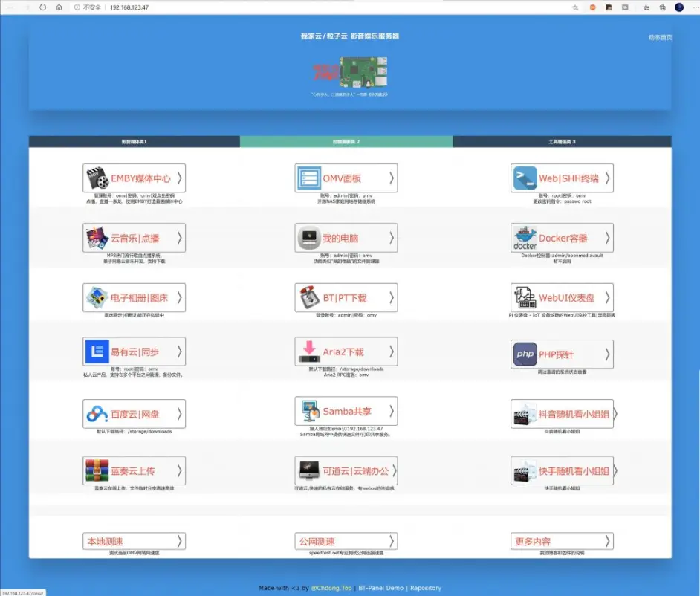Click the 电子相册|图床 label text
The height and width of the screenshot is (596, 700).
coord(139,298)
